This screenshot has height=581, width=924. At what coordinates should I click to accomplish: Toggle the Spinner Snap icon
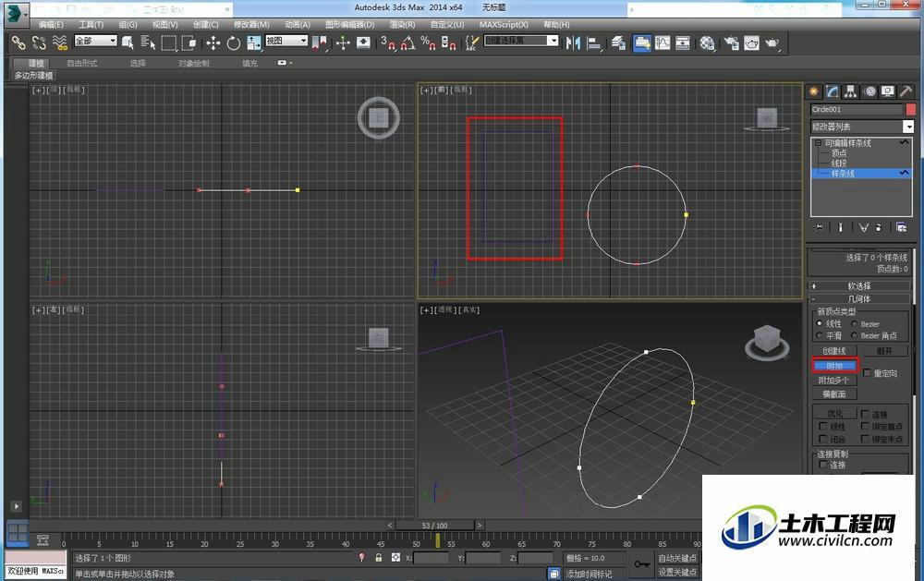tap(448, 42)
